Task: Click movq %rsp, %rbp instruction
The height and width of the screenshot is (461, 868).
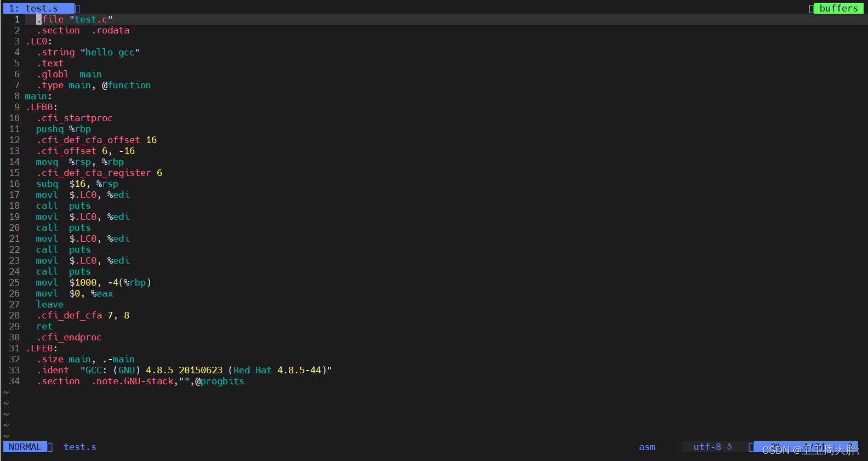Action: 80,162
